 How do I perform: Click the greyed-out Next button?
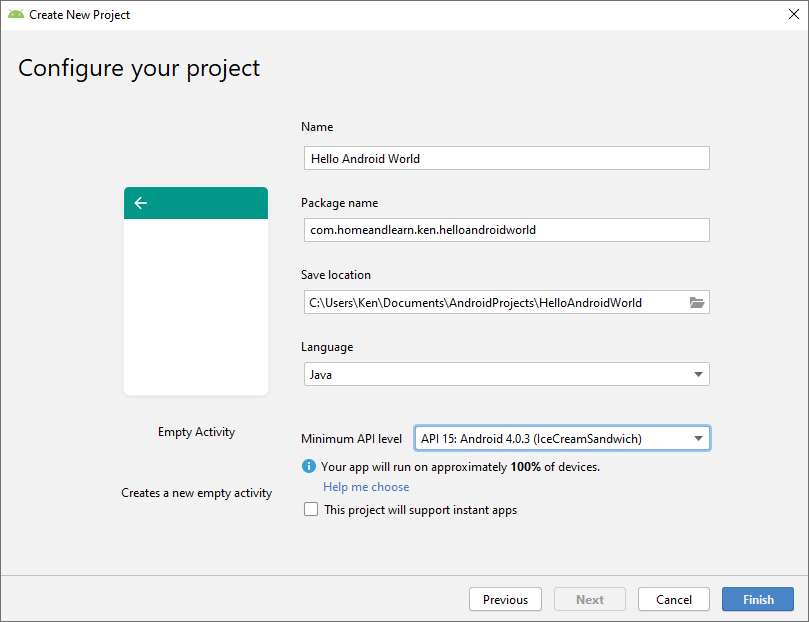click(x=590, y=599)
